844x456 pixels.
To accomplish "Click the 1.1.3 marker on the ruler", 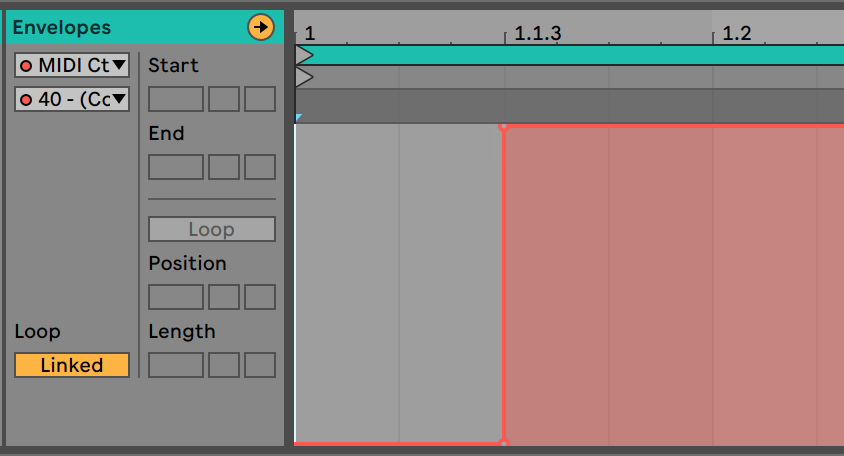I will click(537, 33).
